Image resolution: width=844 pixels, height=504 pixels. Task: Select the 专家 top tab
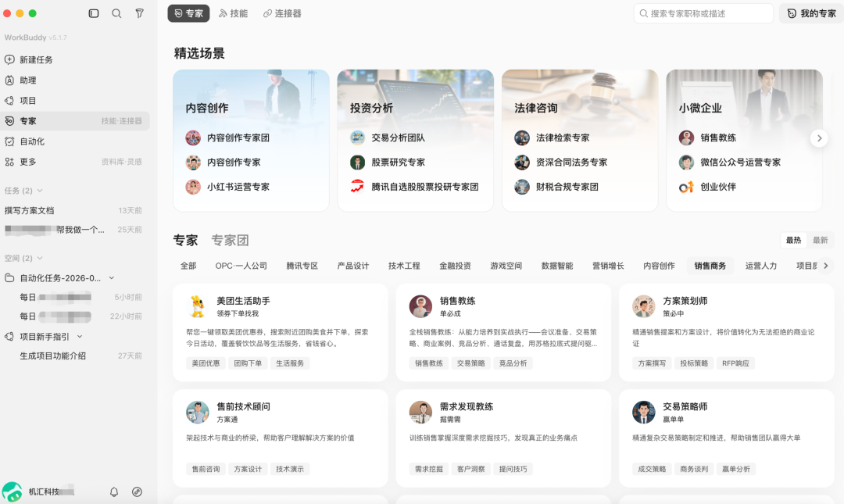coord(188,13)
